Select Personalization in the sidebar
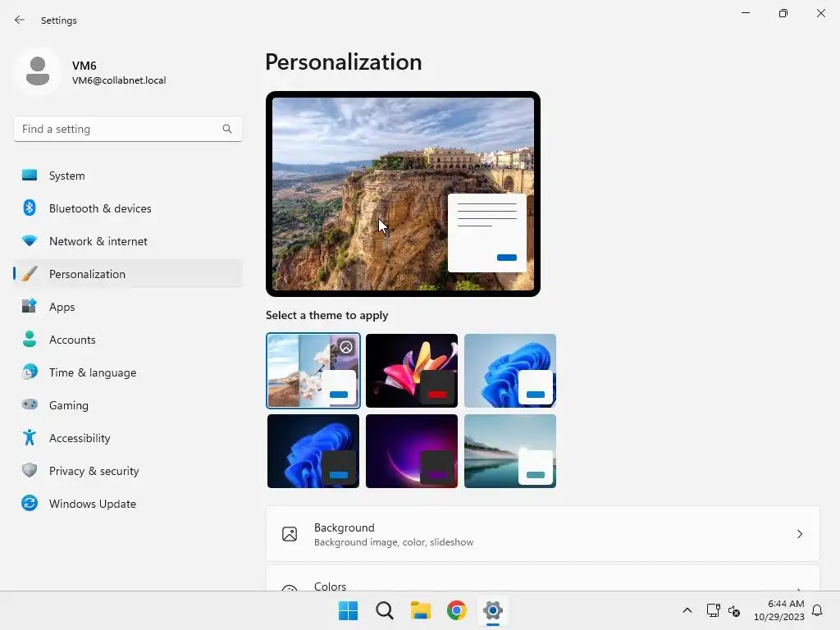 point(127,274)
